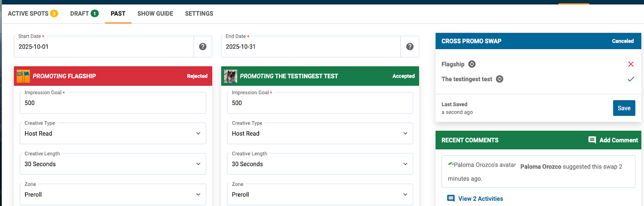Click the Testingest Test show thumbnail image

[231, 76]
